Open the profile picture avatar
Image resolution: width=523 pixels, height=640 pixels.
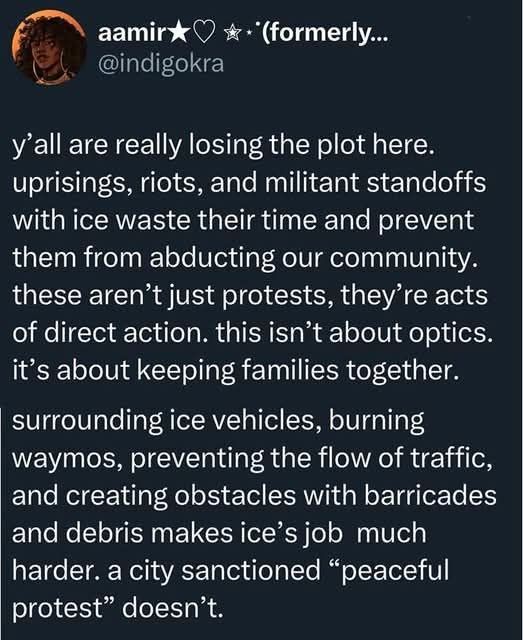pyautogui.click(x=49, y=47)
